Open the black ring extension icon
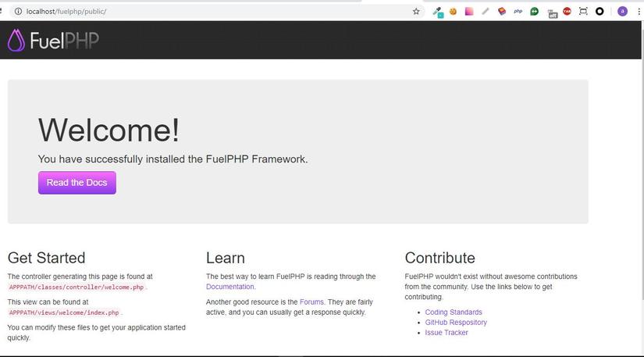Image resolution: width=644 pixels, height=357 pixels. (x=600, y=12)
